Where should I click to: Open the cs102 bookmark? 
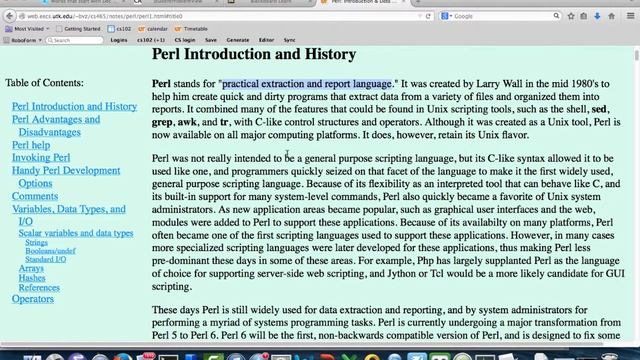pos(120,29)
